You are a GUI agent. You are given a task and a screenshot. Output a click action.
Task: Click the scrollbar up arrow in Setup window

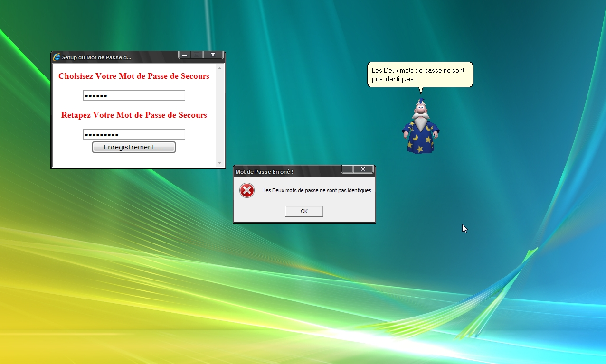pyautogui.click(x=219, y=68)
